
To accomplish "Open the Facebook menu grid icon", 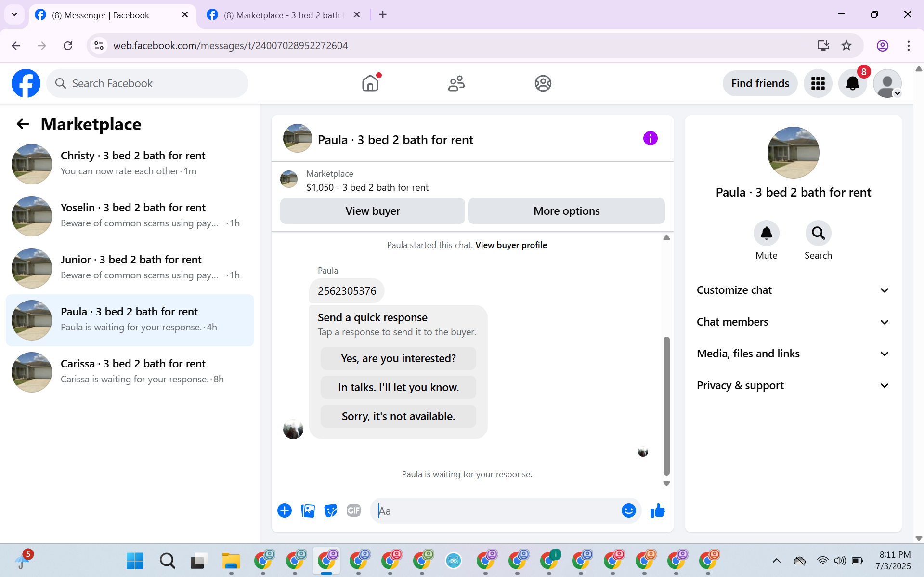I will pyautogui.click(x=818, y=83).
